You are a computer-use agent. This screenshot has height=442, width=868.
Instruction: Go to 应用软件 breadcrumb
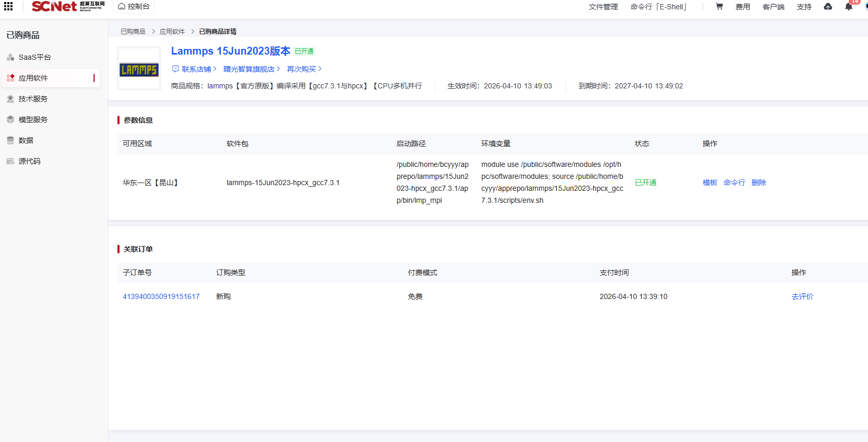click(x=172, y=32)
